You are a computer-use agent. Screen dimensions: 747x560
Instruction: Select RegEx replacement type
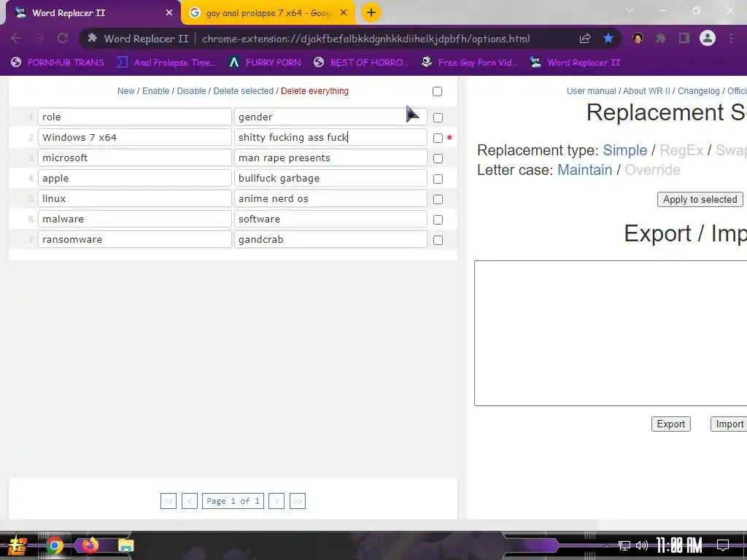click(681, 150)
